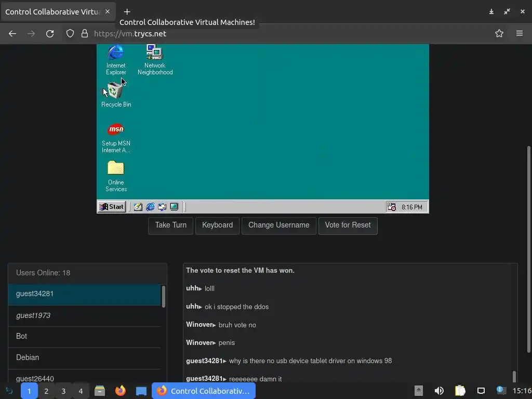
Task: Open the clipboard manager tray icon
Action: point(460,391)
